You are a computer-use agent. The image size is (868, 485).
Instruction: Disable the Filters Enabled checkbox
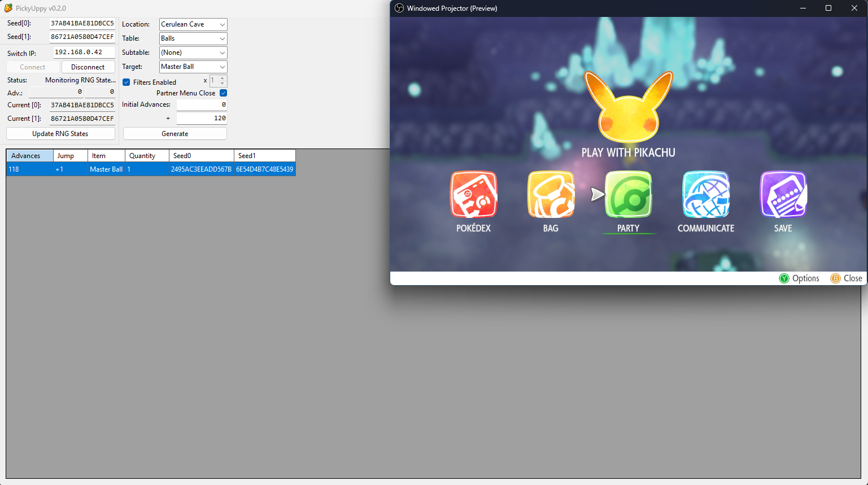coord(127,82)
